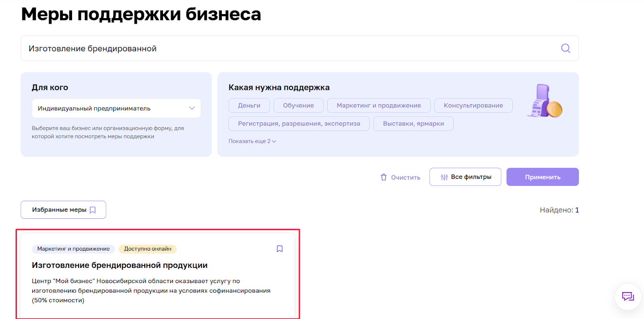Click the Маркетинг и продвижение card tag

click(x=73, y=249)
